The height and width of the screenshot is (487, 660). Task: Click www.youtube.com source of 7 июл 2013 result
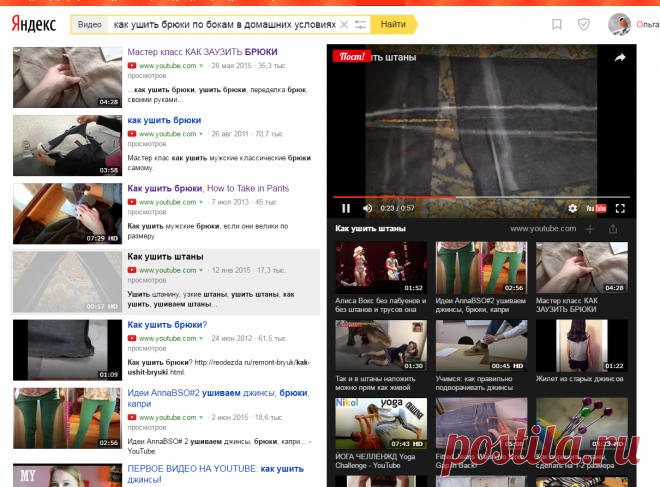click(168, 202)
